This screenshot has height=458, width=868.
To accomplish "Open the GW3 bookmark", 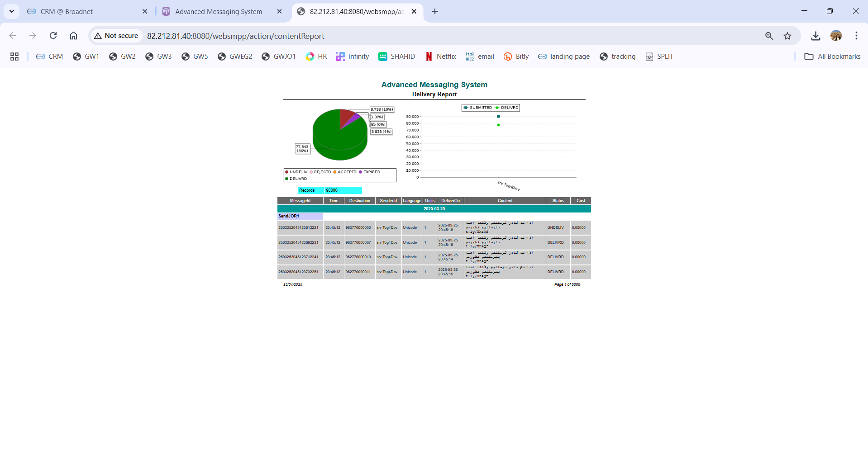I will (158, 57).
